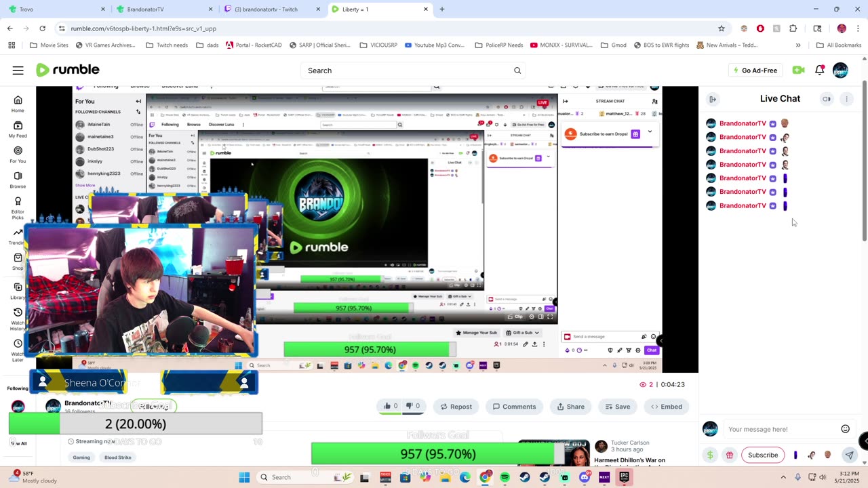The image size is (868, 488).
Task: Open the Twitch needs bookmark folder
Action: (x=167, y=45)
